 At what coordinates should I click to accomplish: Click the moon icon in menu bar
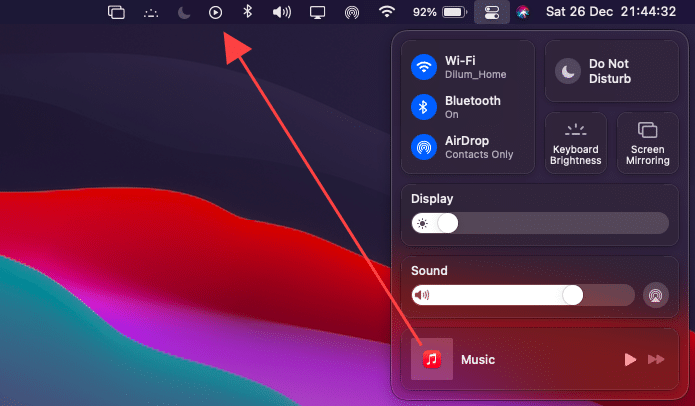tap(183, 13)
